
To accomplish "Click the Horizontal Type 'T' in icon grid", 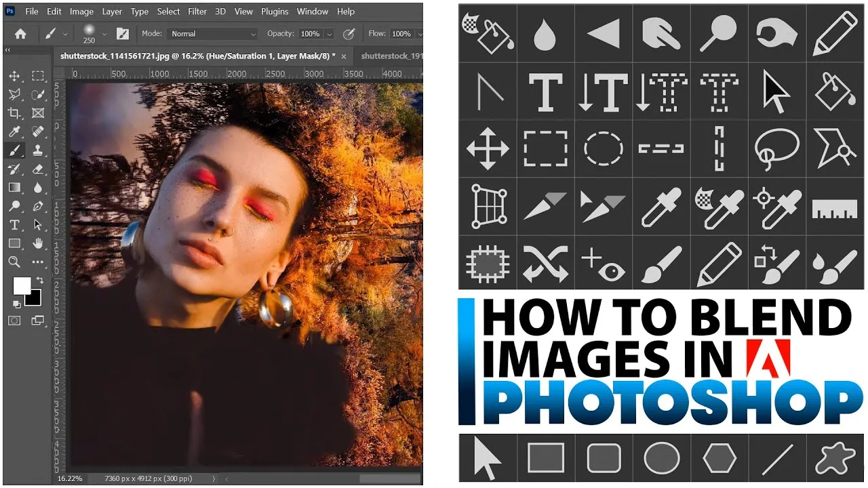I will [545, 91].
